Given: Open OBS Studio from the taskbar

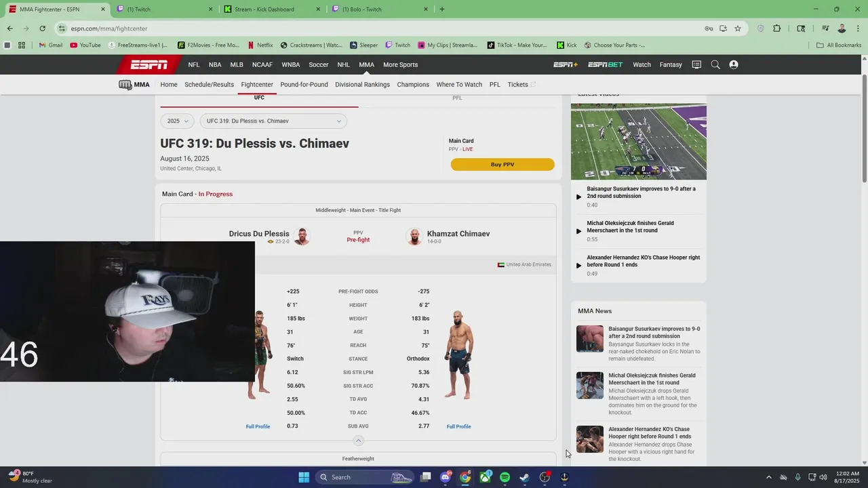Looking at the screenshot, I should pyautogui.click(x=545, y=477).
